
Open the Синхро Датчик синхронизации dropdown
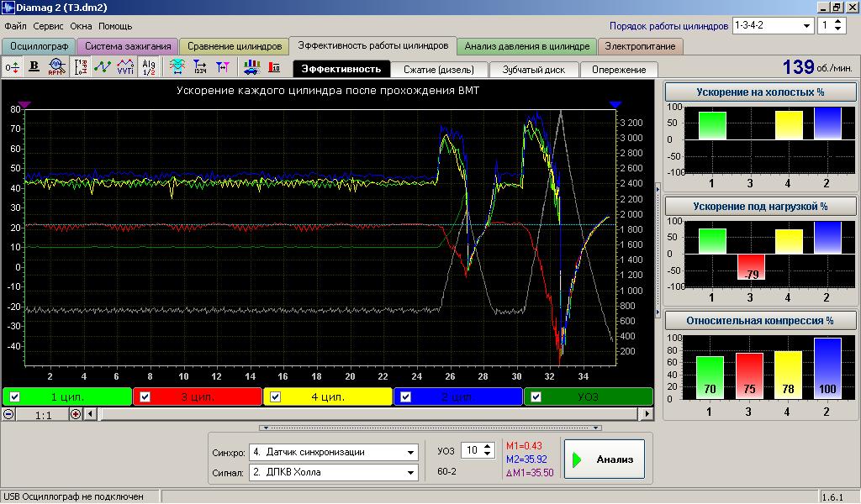pyautogui.click(x=410, y=453)
